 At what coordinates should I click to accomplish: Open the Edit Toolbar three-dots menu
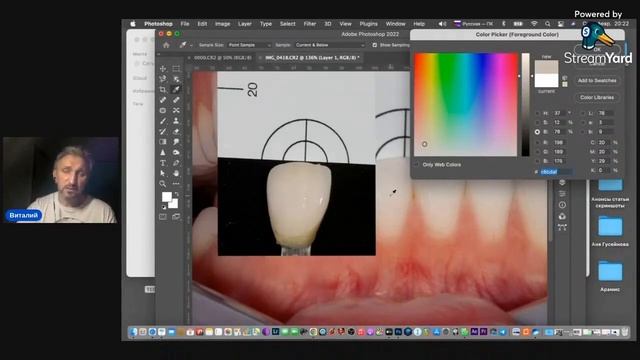click(x=176, y=184)
